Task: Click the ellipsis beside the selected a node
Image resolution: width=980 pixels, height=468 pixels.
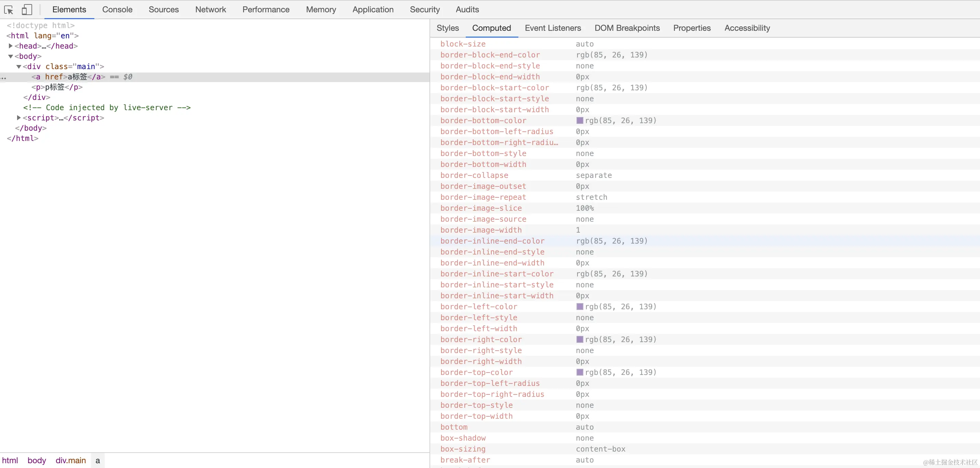Action: pyautogui.click(x=3, y=77)
